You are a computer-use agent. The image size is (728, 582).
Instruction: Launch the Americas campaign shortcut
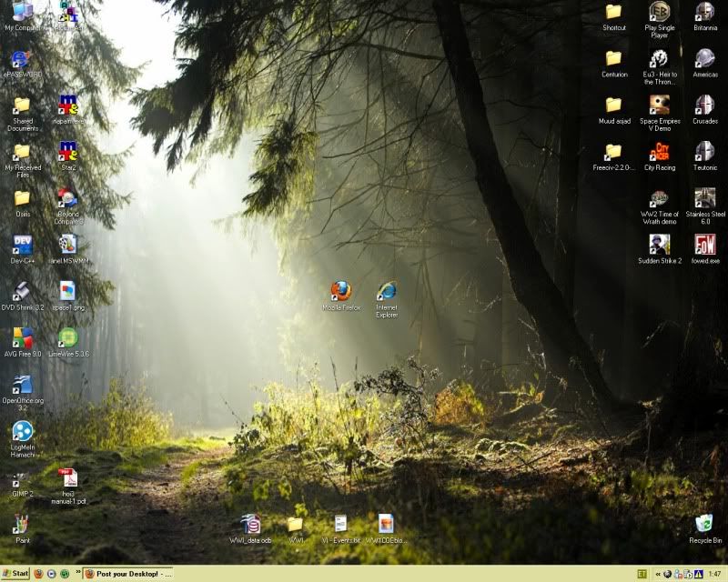[x=704, y=64]
